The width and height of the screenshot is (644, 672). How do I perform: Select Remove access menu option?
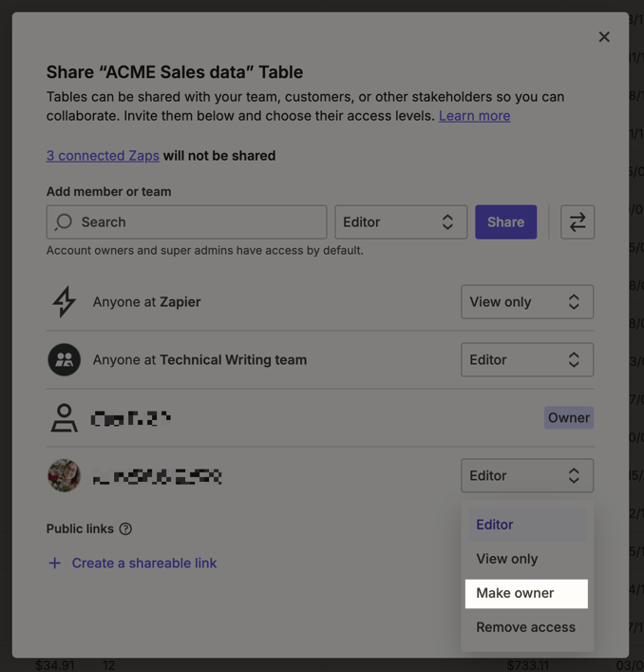click(526, 627)
